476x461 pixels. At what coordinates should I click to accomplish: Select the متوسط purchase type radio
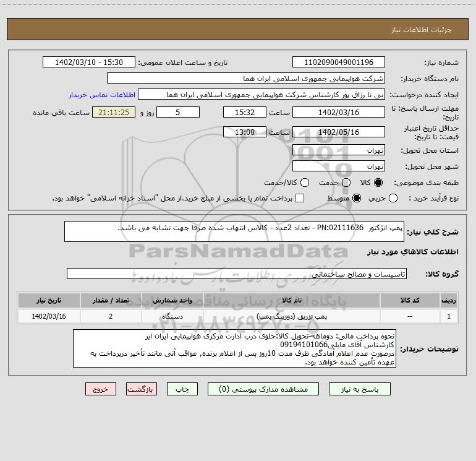[357, 198]
